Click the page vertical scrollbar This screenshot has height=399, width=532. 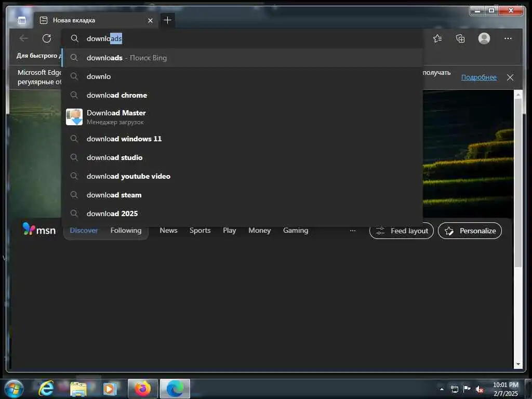coord(518,183)
